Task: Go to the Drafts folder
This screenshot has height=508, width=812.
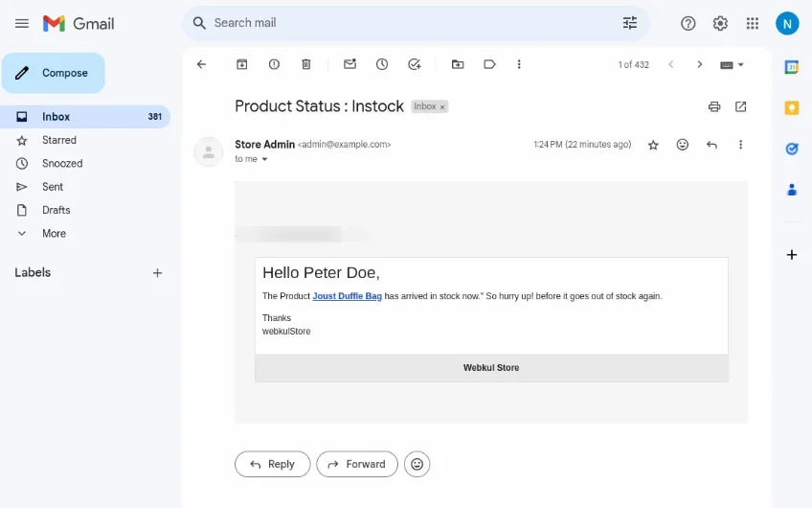Action: click(56, 210)
